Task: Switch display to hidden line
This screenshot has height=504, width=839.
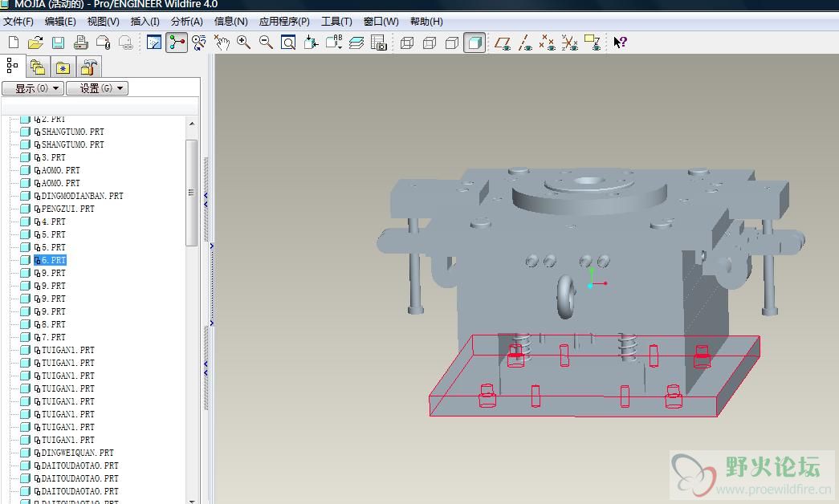Action: pyautogui.click(x=430, y=43)
